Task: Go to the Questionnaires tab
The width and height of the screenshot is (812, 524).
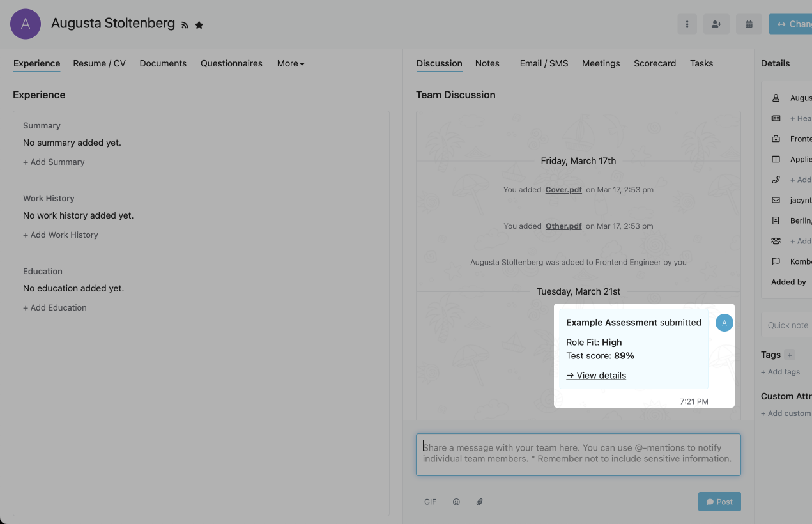Action: tap(231, 63)
